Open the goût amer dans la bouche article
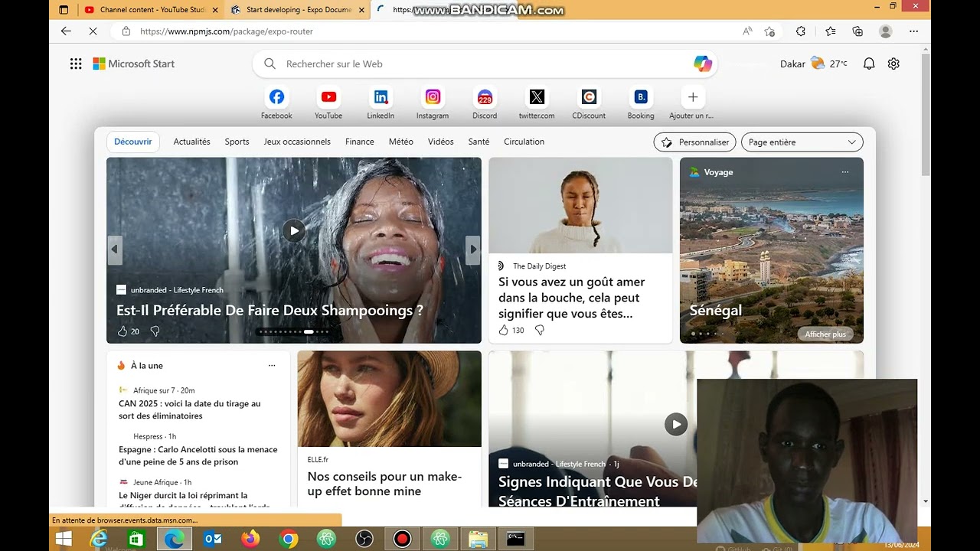The width and height of the screenshot is (980, 551). 572,298
